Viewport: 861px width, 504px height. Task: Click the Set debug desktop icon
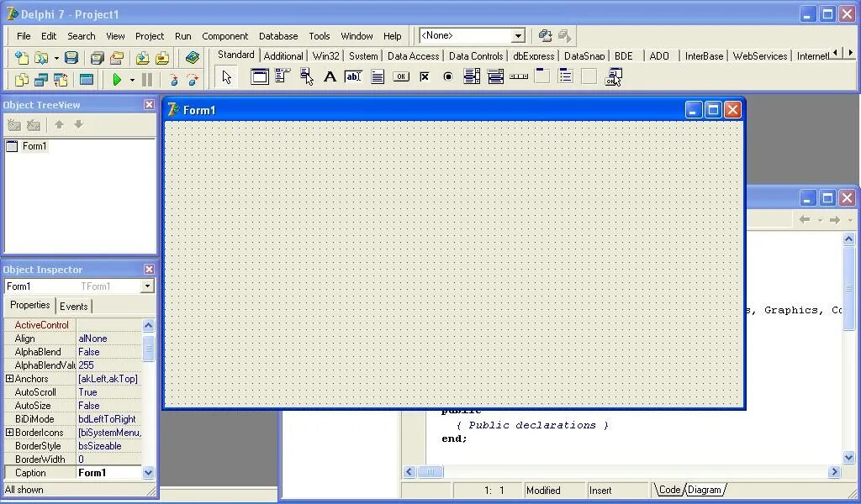coord(564,36)
